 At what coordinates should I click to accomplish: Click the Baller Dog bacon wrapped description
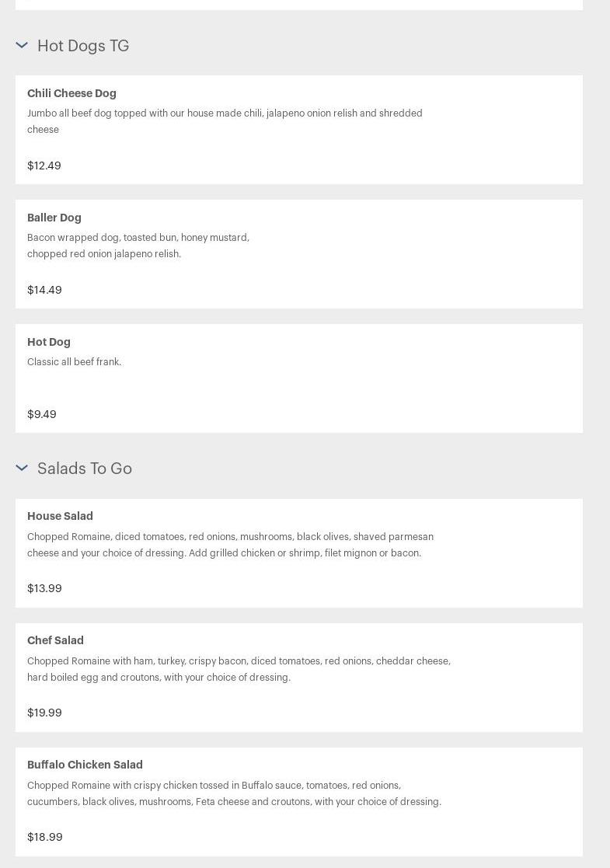pos(138,246)
